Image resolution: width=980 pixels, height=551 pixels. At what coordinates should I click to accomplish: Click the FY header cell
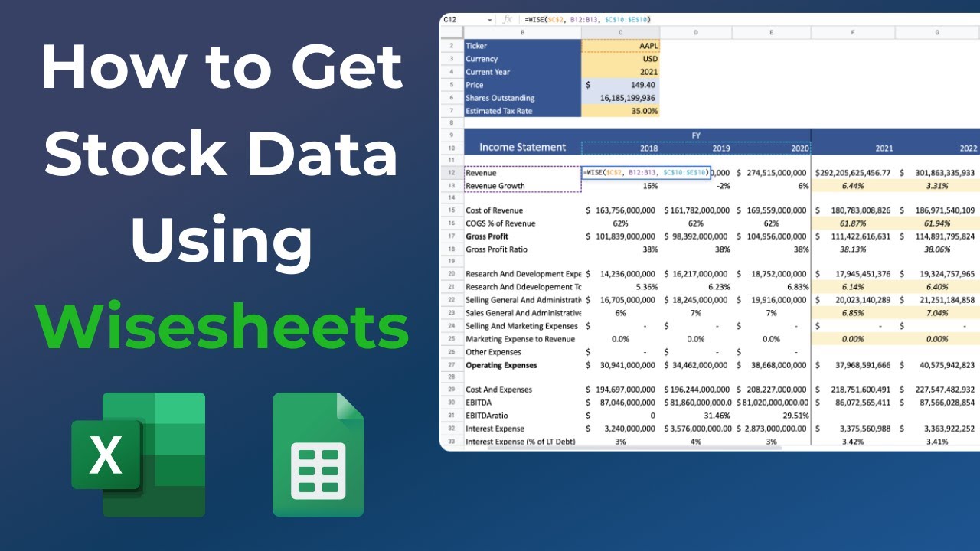point(696,135)
